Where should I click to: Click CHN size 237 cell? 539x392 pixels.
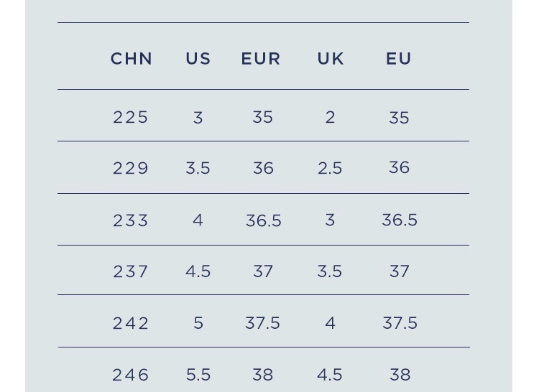tap(130, 271)
